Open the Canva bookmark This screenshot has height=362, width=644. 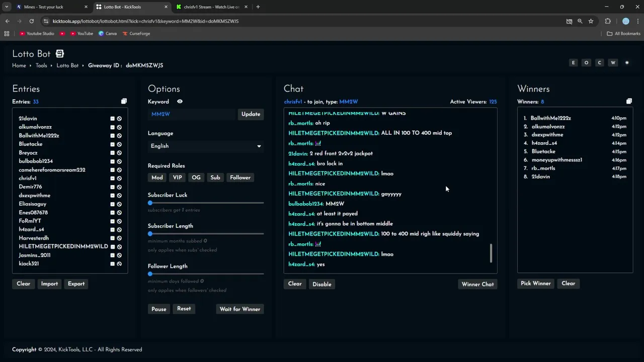pos(107,34)
